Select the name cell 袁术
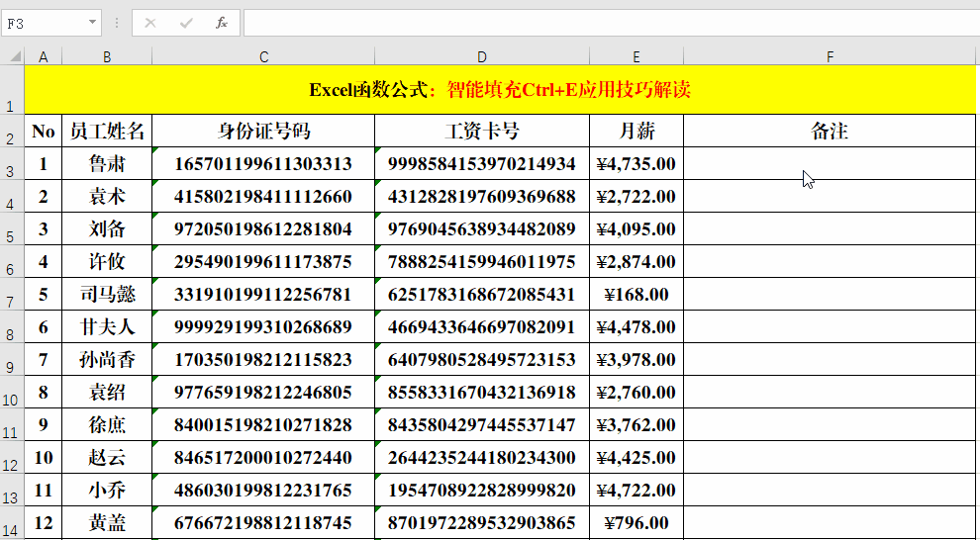Viewport: 980px width, 540px height. (x=107, y=196)
